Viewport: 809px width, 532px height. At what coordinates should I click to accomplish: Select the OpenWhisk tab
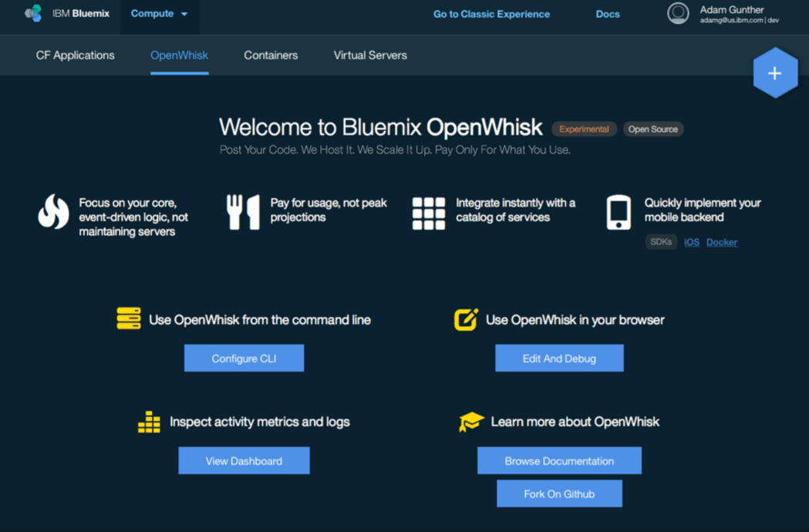[179, 56]
